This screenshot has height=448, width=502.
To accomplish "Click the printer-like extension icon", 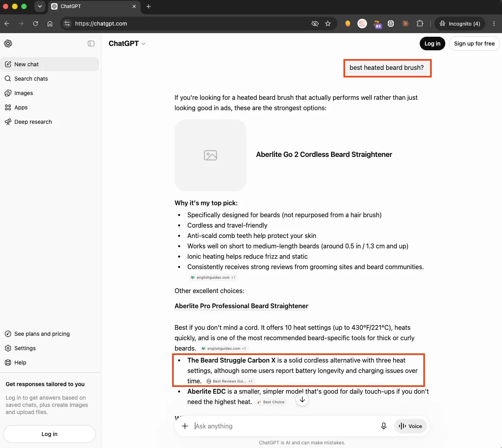I will [x=391, y=24].
